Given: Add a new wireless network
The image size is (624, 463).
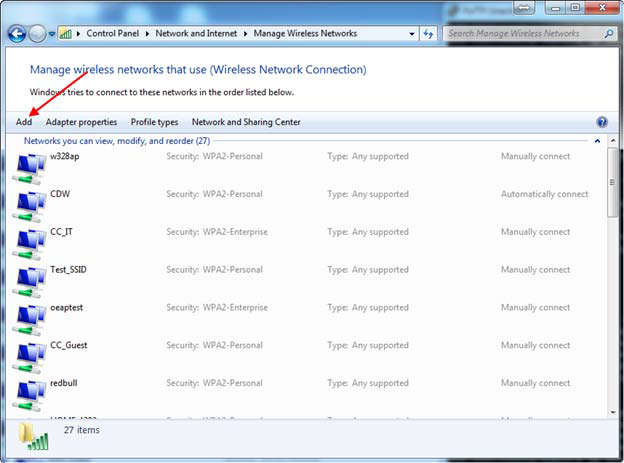Looking at the screenshot, I should [x=24, y=122].
